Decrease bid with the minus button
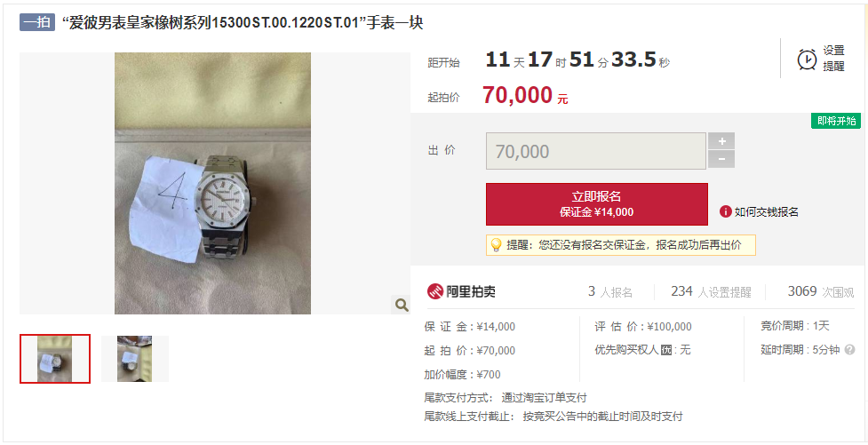Viewport: 868px width, 445px height. [721, 159]
